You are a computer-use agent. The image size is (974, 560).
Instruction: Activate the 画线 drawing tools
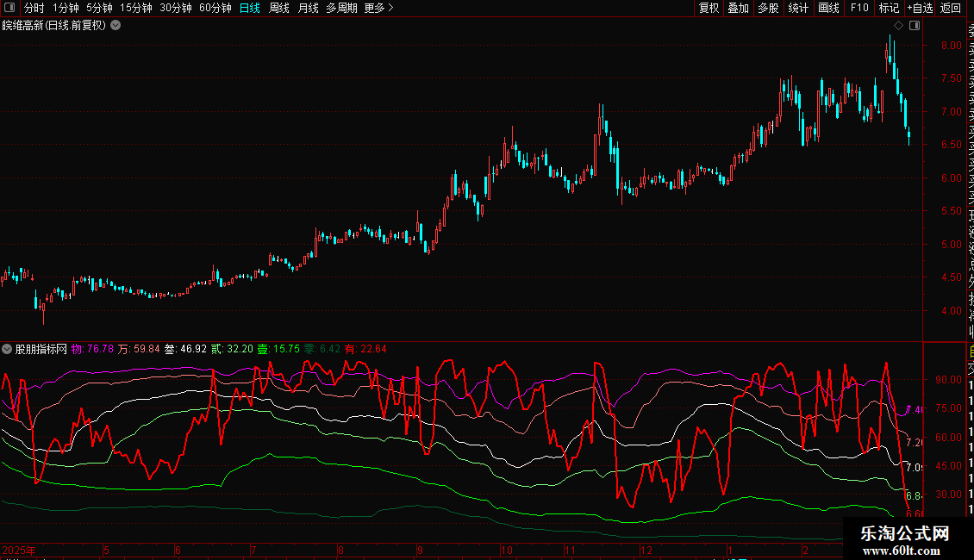(x=828, y=8)
